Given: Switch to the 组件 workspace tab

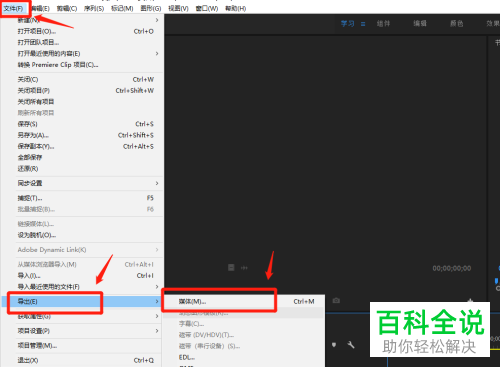Looking at the screenshot, I should click(383, 24).
